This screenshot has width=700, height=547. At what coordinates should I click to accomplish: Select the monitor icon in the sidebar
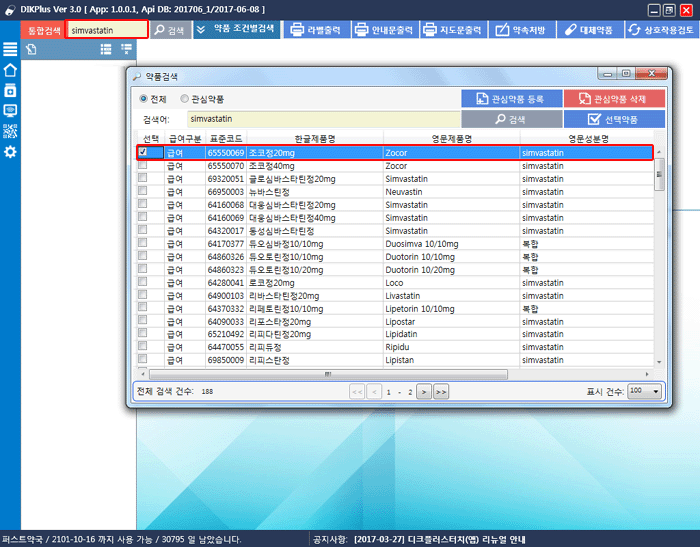click(10, 110)
